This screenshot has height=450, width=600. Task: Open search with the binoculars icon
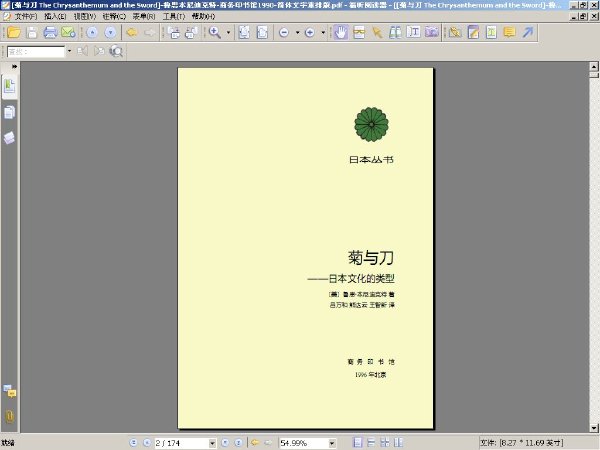(x=395, y=33)
